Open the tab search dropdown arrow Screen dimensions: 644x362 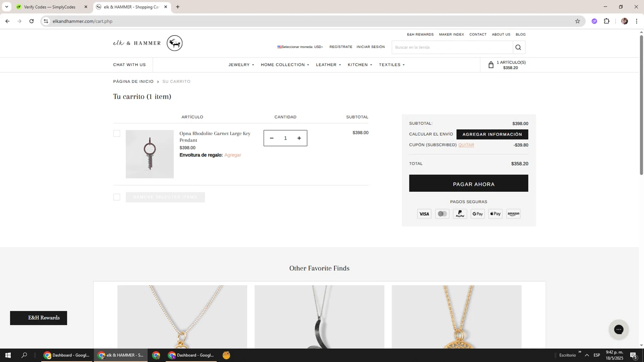[6, 7]
